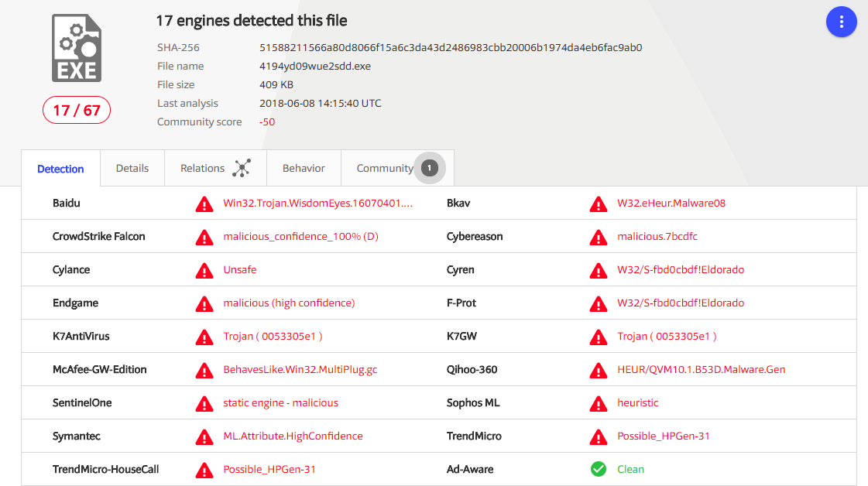Select the SHA-256 hash value

pyautogui.click(x=451, y=48)
